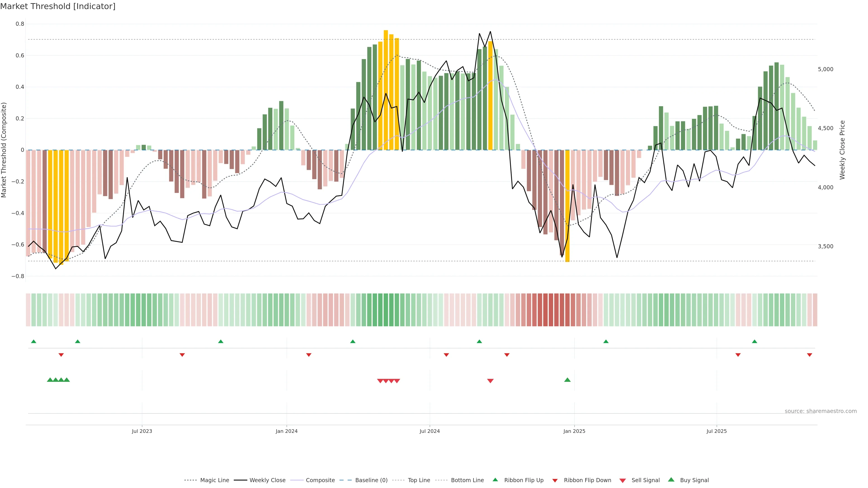Click the source: sharemaestro.com text
This screenshot has width=868, height=488.
point(821,411)
